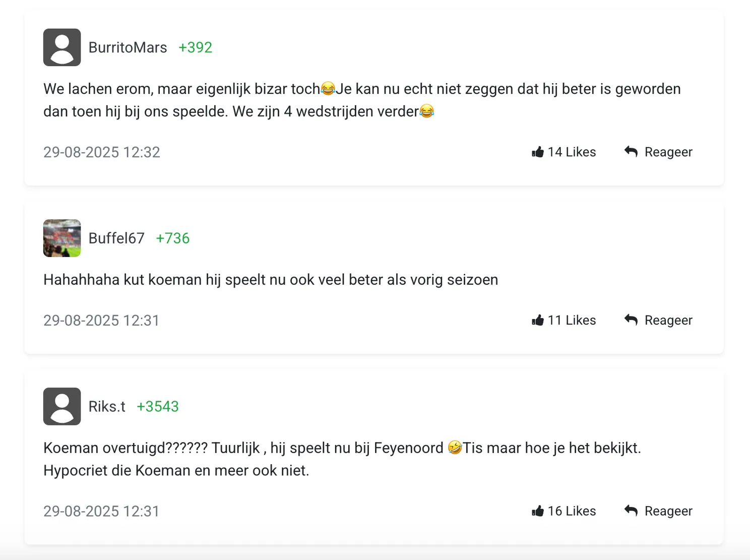This screenshot has width=750, height=560.
Task: Open Riks.t's profile avatar
Action: pos(61,406)
